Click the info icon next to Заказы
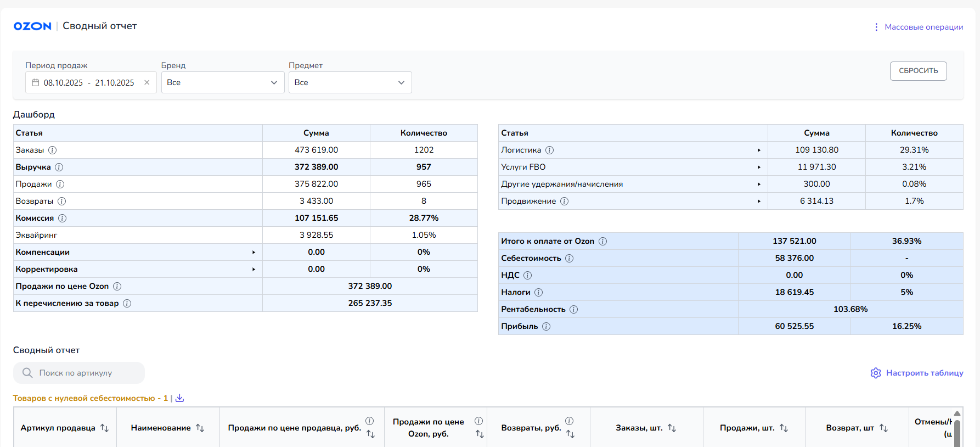 [53, 150]
